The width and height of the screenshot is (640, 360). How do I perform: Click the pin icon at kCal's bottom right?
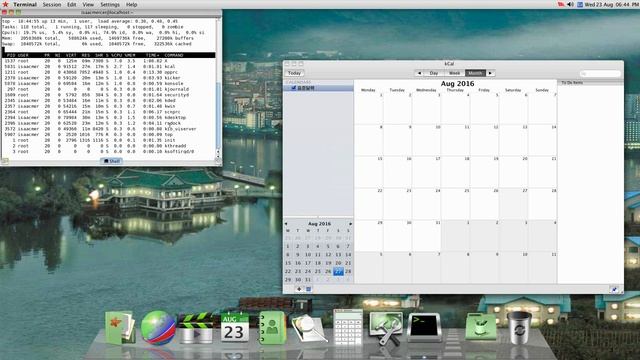614,289
